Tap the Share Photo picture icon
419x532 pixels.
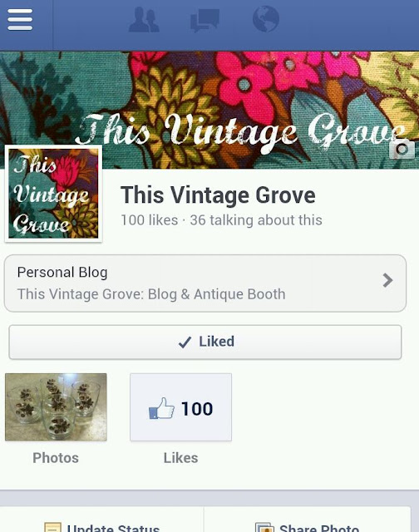coord(264,527)
